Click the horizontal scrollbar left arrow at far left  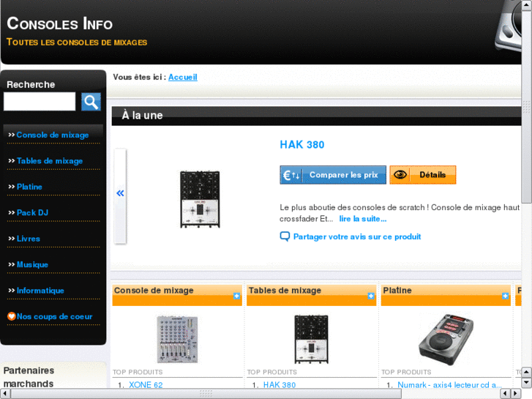[x=5, y=394]
